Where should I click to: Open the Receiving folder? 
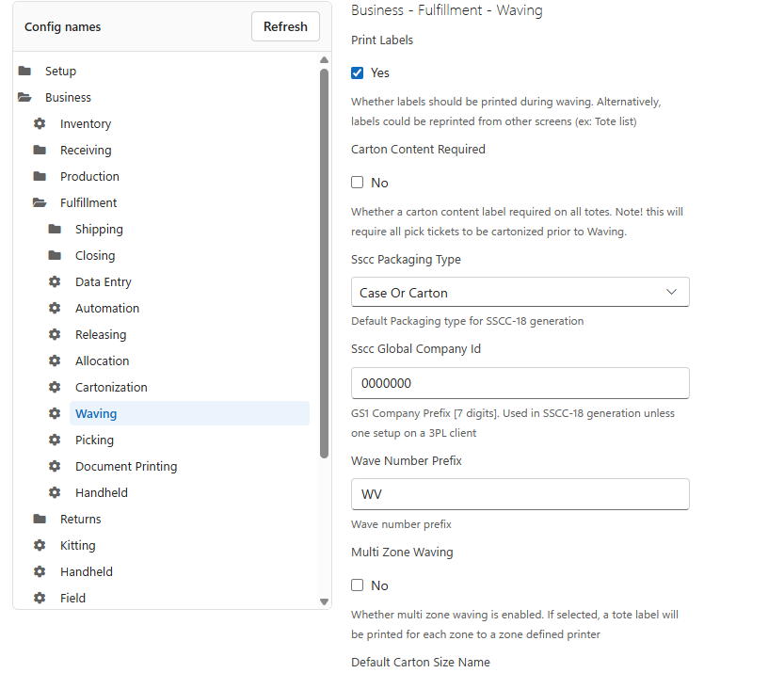[86, 151]
